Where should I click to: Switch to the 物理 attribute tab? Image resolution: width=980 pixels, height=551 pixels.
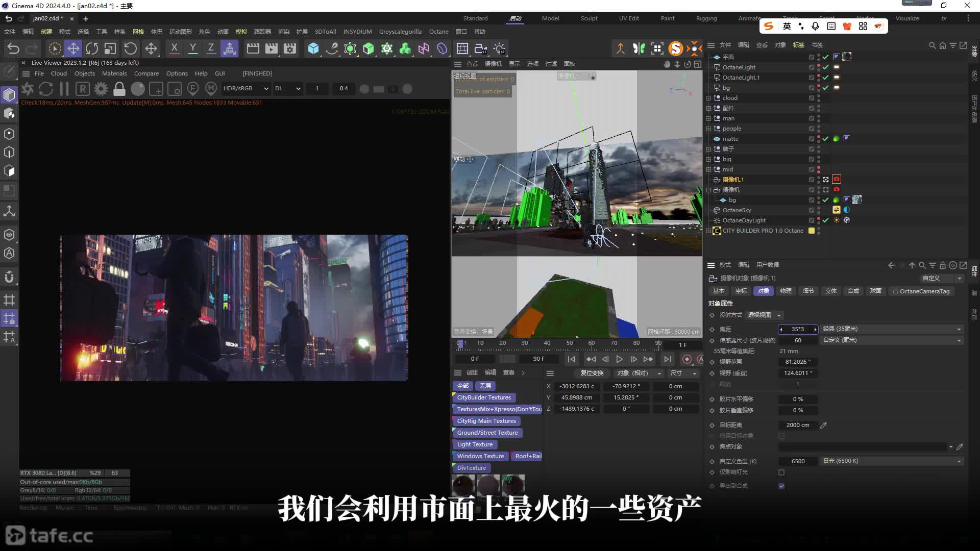(x=786, y=291)
